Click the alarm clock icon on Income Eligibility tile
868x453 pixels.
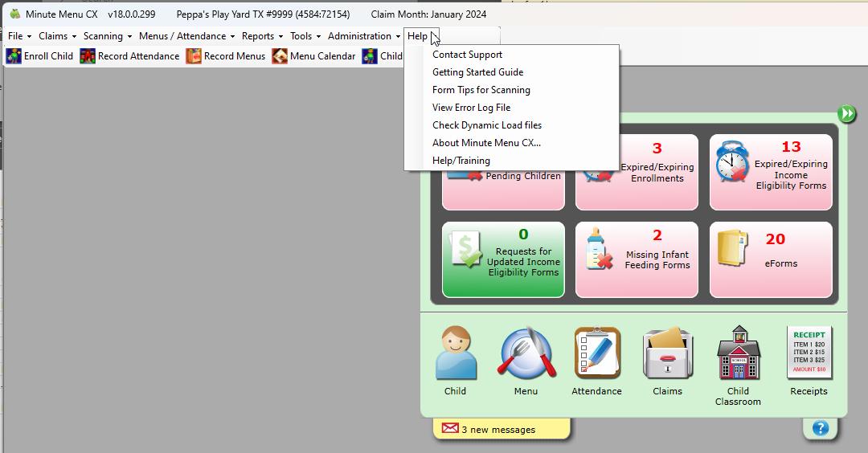(x=732, y=161)
